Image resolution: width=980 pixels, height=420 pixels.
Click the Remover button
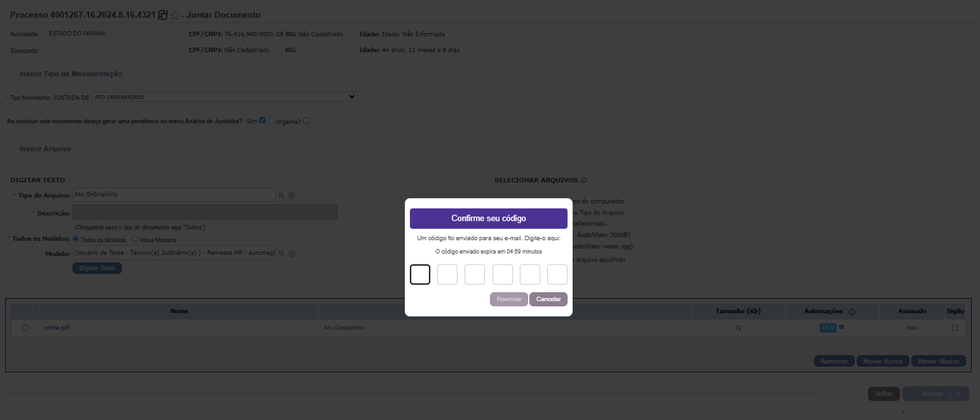(834, 361)
